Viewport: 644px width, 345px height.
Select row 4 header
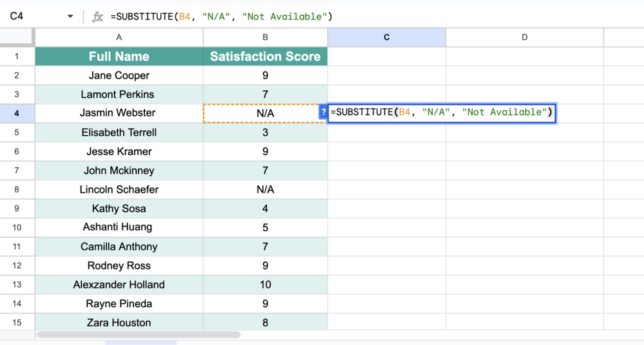(17, 113)
